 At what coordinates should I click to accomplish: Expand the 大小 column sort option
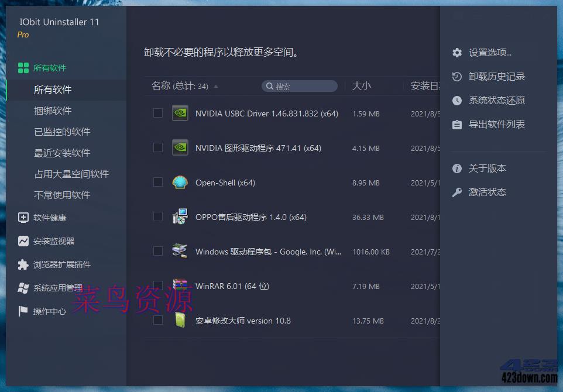362,85
